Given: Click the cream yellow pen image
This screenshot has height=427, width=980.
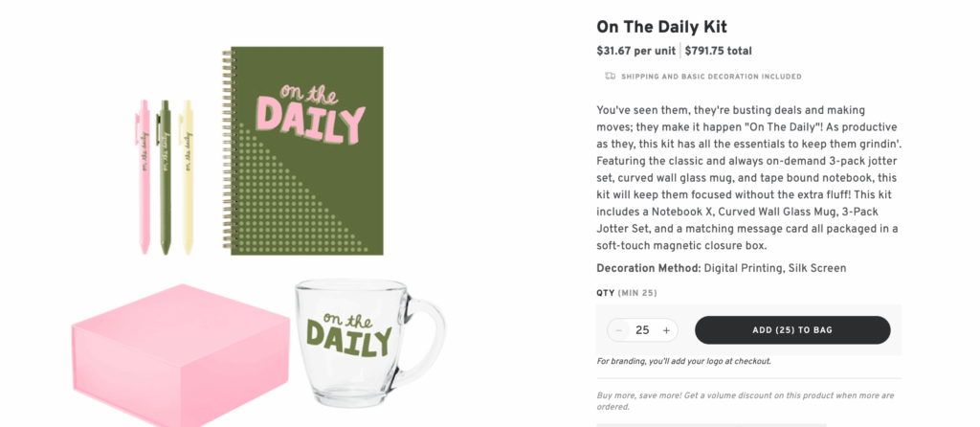Looking at the screenshot, I should click(187, 176).
